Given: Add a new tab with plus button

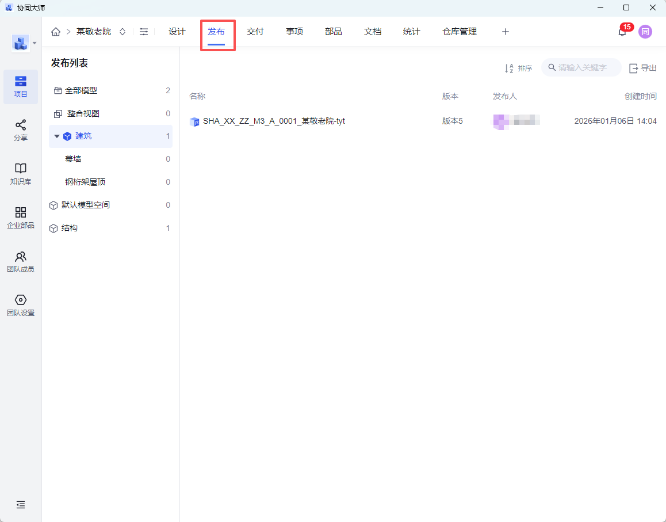Looking at the screenshot, I should [505, 32].
